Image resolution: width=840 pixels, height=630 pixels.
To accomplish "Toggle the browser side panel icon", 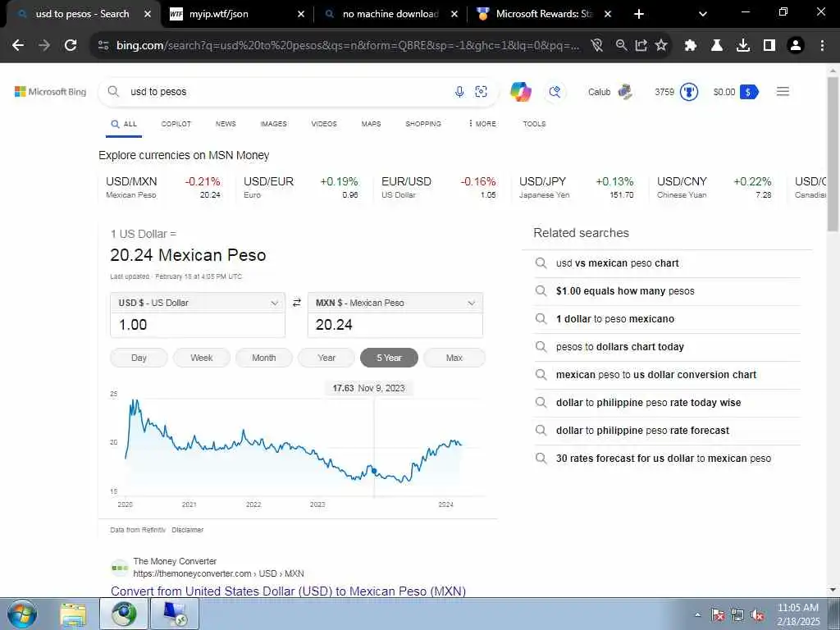I will point(769,46).
